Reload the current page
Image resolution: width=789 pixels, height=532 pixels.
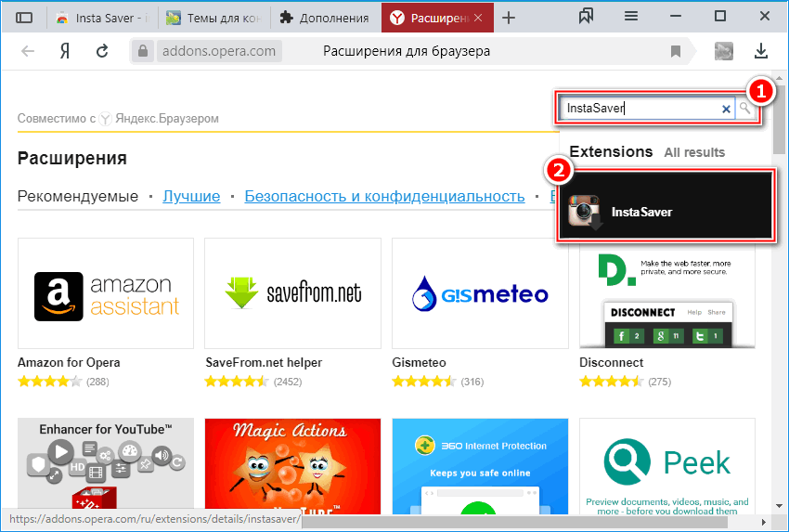point(102,51)
